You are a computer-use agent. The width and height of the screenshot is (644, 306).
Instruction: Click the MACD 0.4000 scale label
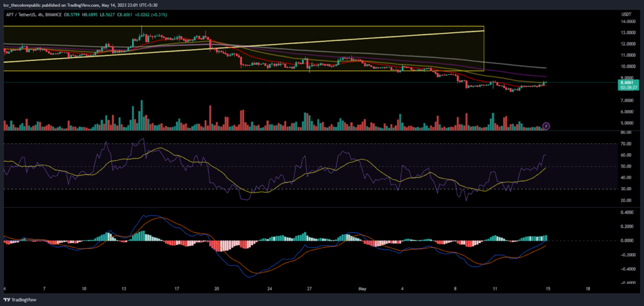point(628,213)
